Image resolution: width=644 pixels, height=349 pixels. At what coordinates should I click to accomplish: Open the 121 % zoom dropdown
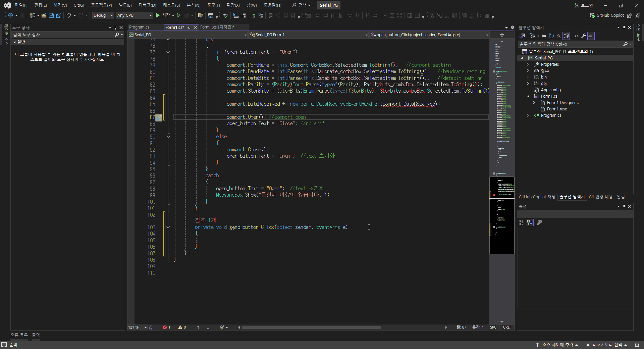(138, 327)
